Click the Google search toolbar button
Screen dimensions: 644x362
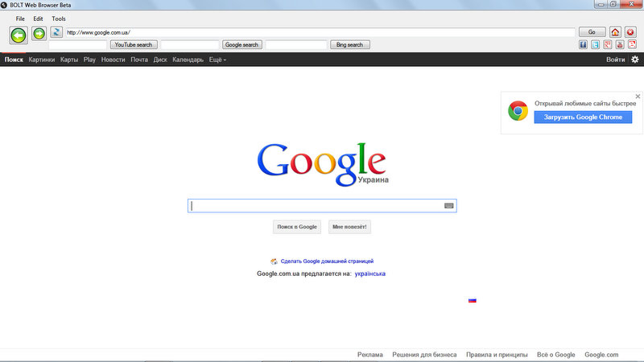coord(242,45)
